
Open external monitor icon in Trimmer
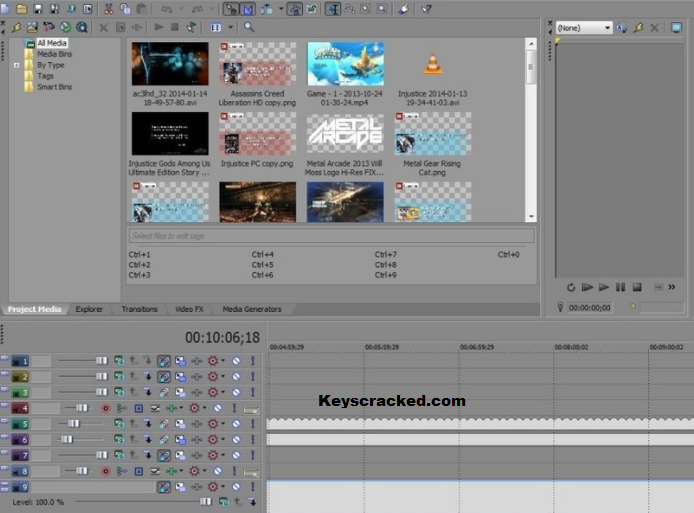coord(676,28)
